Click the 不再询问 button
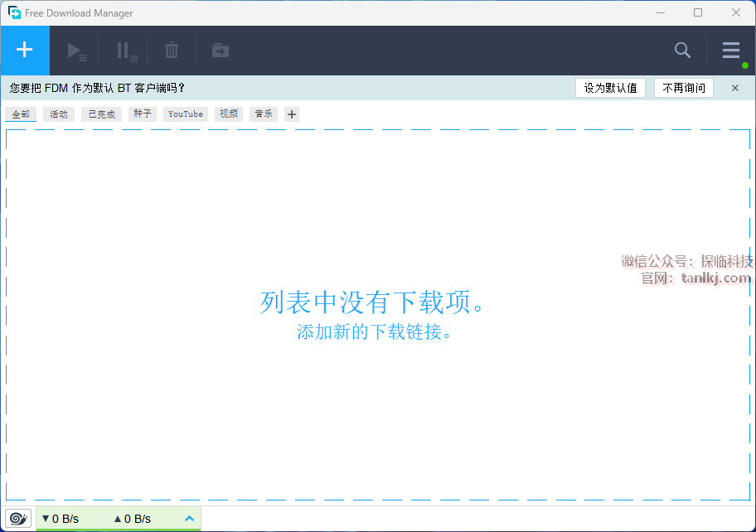The image size is (756, 532). [x=684, y=88]
